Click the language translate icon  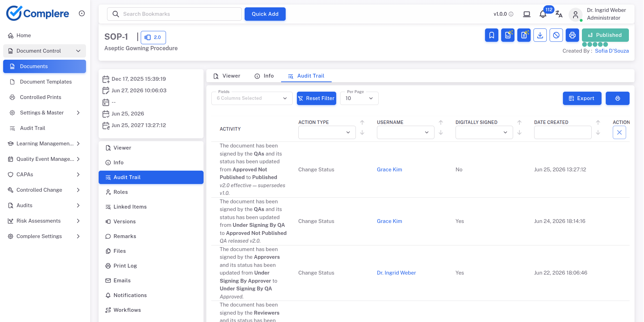pyautogui.click(x=559, y=14)
